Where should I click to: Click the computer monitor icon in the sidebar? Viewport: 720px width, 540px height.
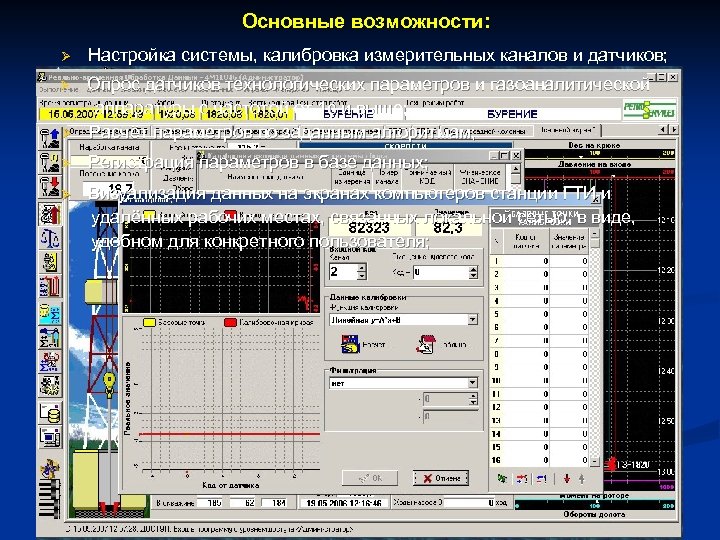coord(50,437)
